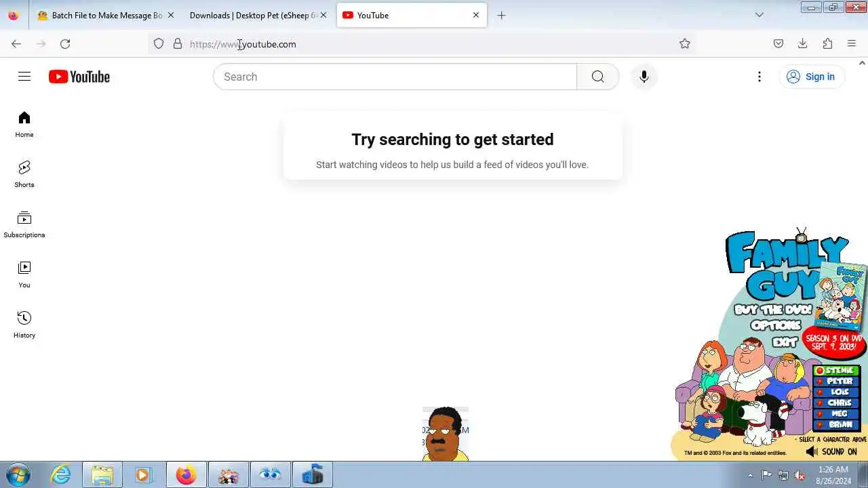Open Subscriptions in the sidebar

tap(24, 225)
